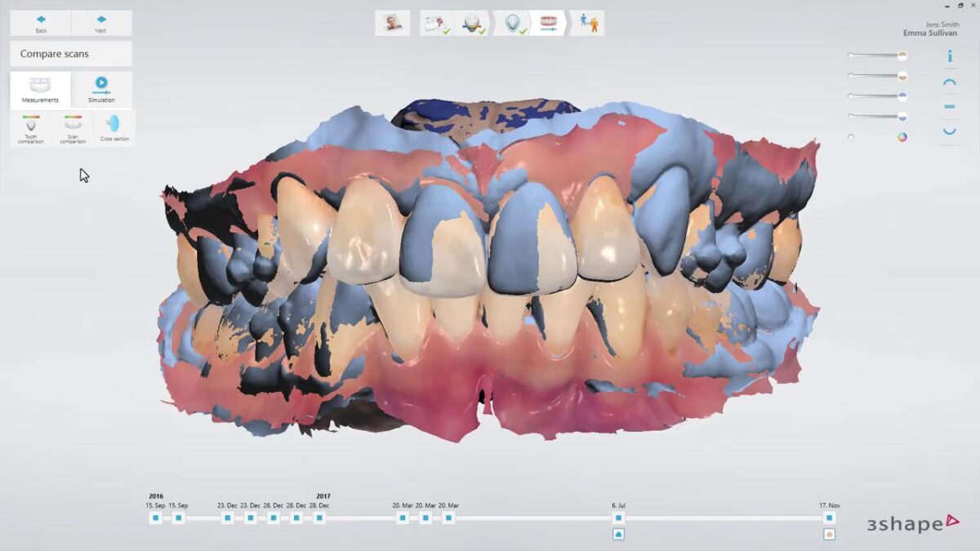Open the Tooth comparison tool
Image resolution: width=980 pixels, height=551 pixels.
tap(33, 127)
